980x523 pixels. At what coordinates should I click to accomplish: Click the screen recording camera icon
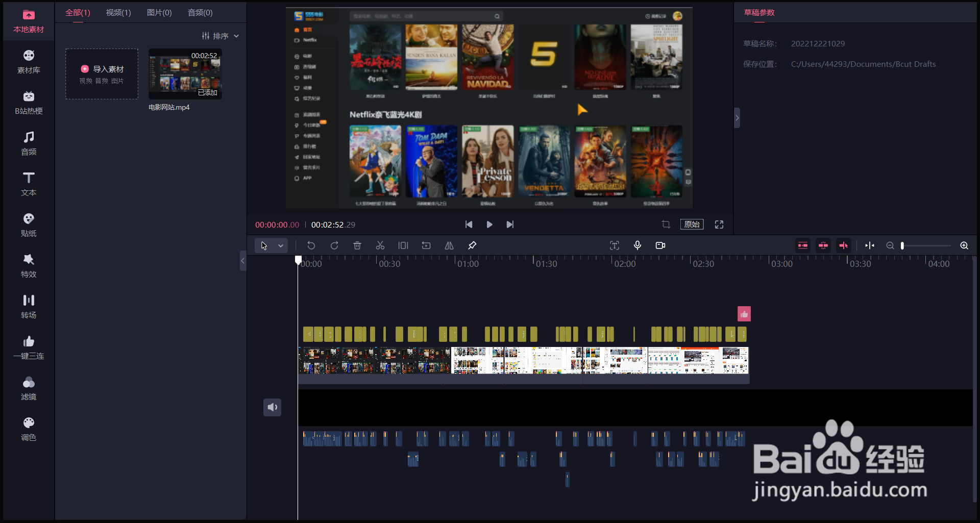(660, 246)
